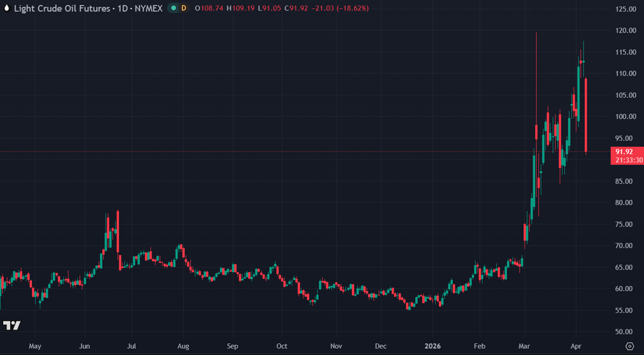Click the oil drop symbol icon

tap(6, 8)
